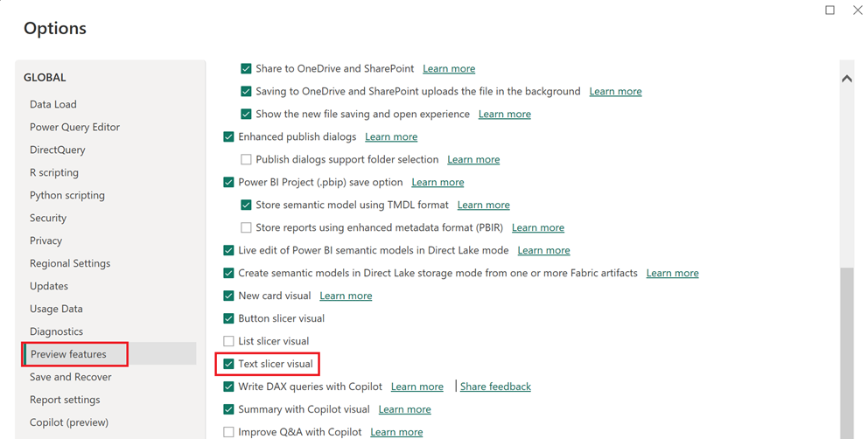Viewport: 868px width, 439px height.
Task: Uncheck the Text slicer visual checkbox
Action: point(229,364)
